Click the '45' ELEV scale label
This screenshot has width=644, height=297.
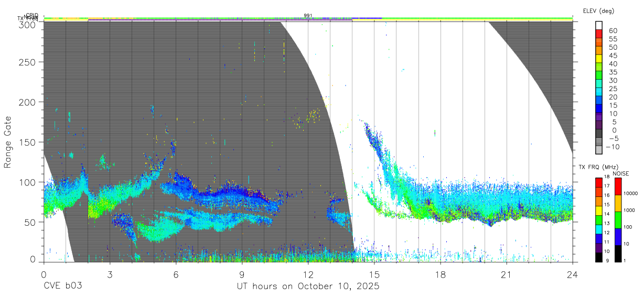point(613,55)
